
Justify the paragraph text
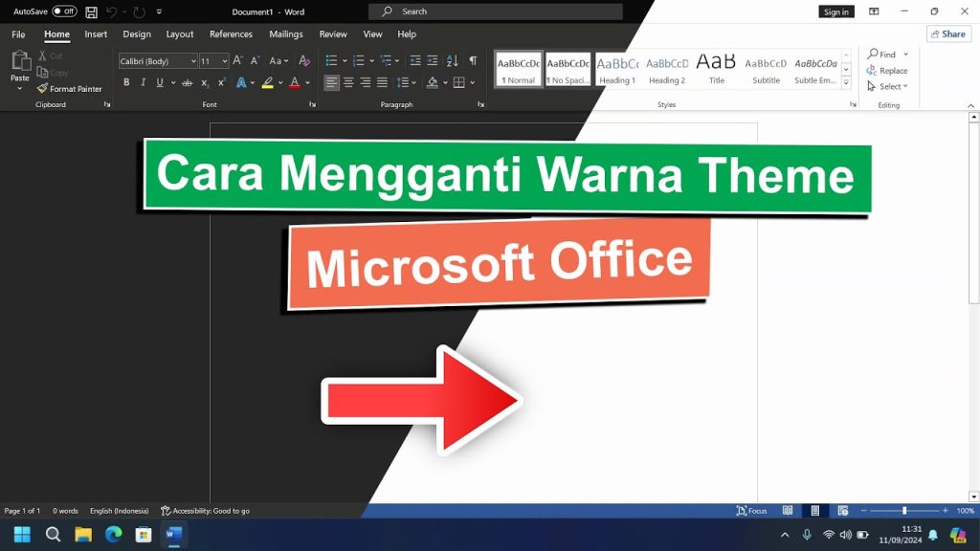pos(382,82)
